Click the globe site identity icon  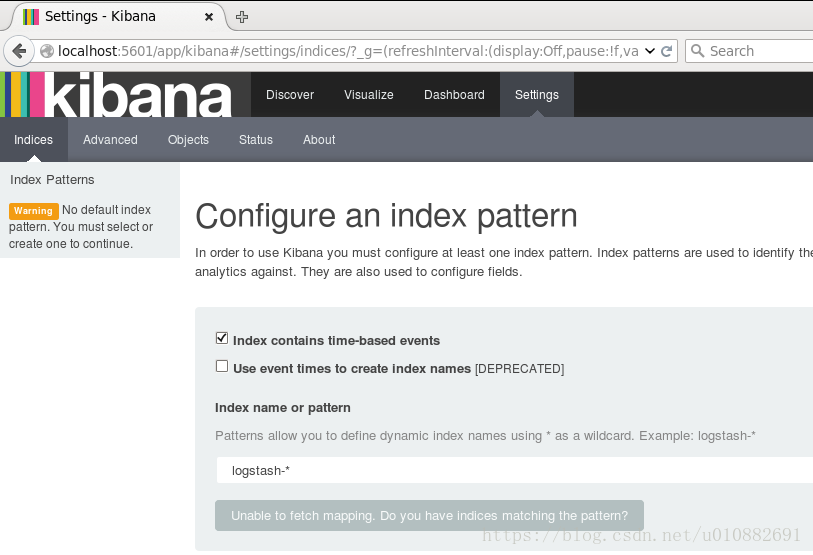[47, 51]
